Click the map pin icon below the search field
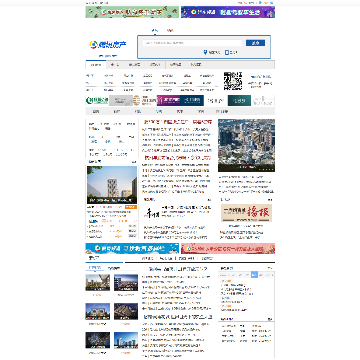 205,52
